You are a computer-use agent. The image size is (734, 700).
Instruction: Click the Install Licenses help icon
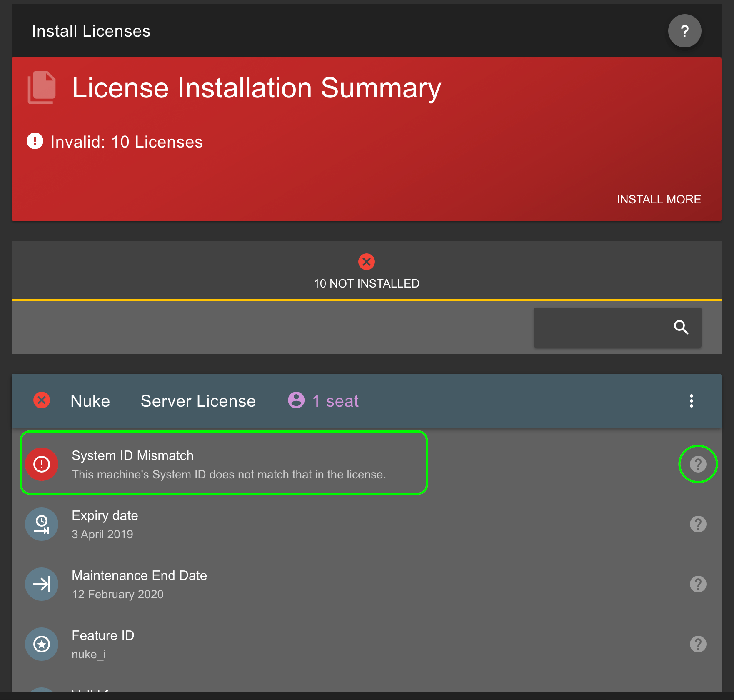pos(684,30)
